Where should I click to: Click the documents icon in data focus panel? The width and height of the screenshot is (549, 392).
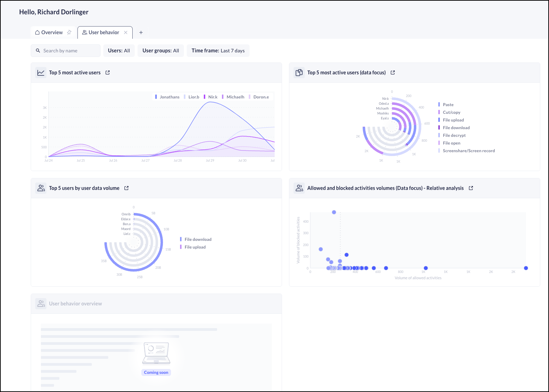tap(299, 73)
